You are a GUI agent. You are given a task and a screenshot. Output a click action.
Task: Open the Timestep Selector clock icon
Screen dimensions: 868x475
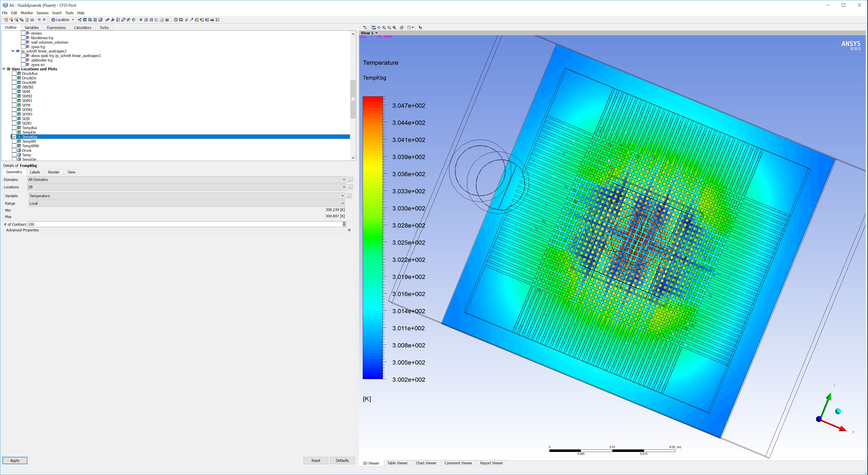click(x=176, y=20)
